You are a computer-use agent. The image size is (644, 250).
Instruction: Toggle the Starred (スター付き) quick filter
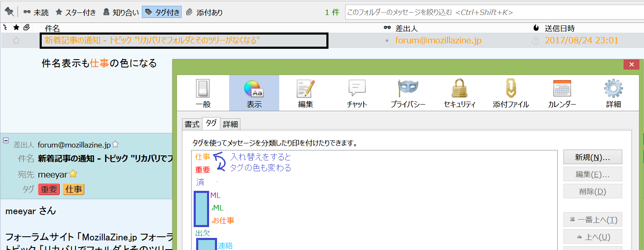76,12
